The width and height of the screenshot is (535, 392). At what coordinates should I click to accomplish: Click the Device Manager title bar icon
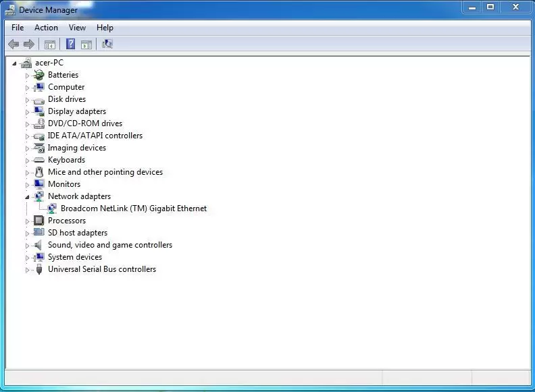pyautogui.click(x=10, y=10)
